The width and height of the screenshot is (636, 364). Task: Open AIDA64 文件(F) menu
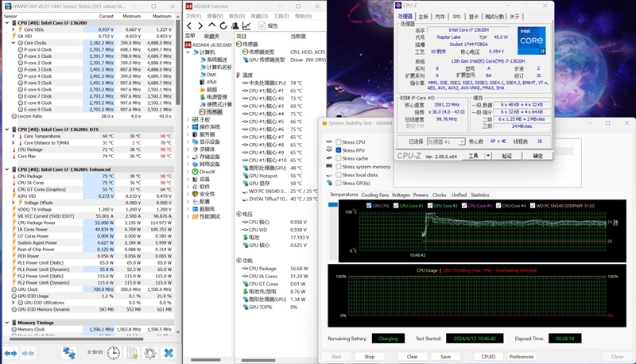(x=193, y=16)
